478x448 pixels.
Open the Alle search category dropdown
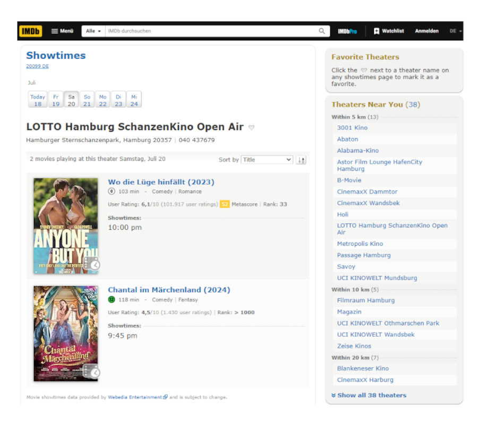(x=93, y=31)
